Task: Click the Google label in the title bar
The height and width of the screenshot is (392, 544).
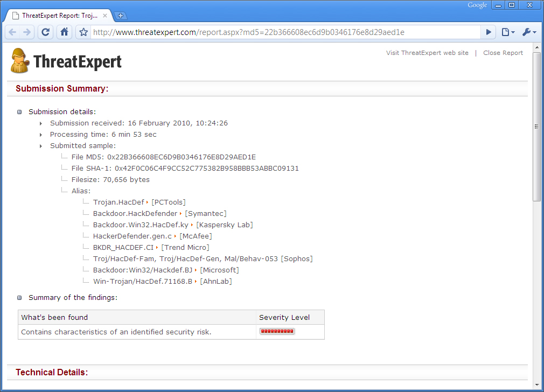Action: click(477, 5)
